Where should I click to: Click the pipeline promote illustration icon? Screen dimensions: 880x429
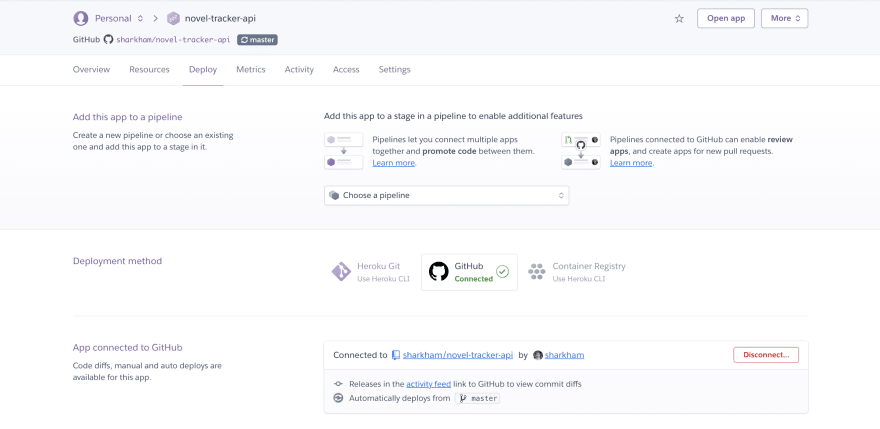343,151
